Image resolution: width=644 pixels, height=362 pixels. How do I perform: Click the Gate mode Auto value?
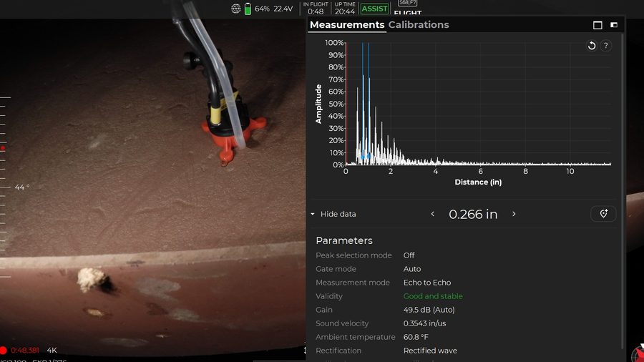(x=412, y=269)
